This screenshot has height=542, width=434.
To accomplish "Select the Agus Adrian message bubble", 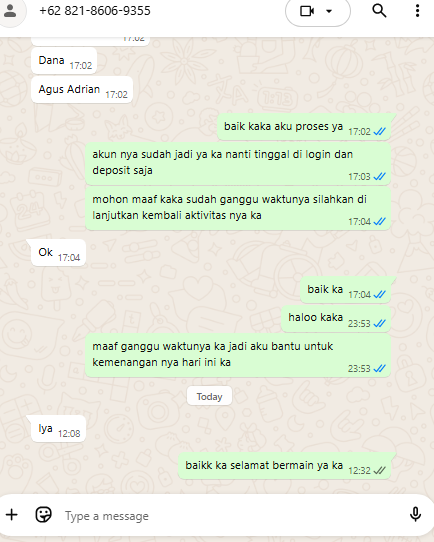I will (82, 90).
